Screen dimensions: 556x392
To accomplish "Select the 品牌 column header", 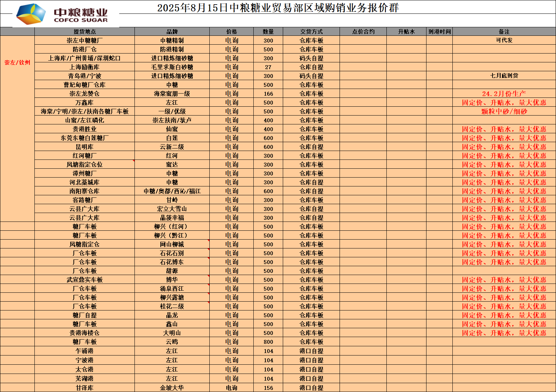I will [172, 32].
